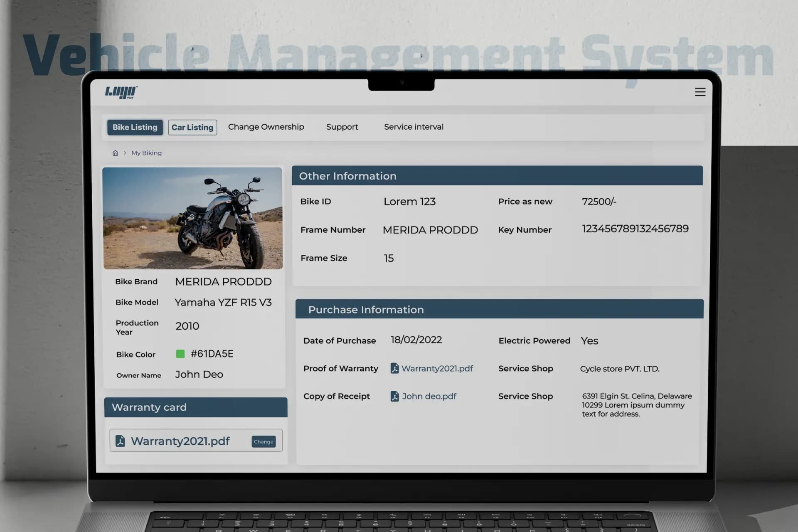Click the Warranty2021.pdf file name in Warranty card

click(180, 441)
